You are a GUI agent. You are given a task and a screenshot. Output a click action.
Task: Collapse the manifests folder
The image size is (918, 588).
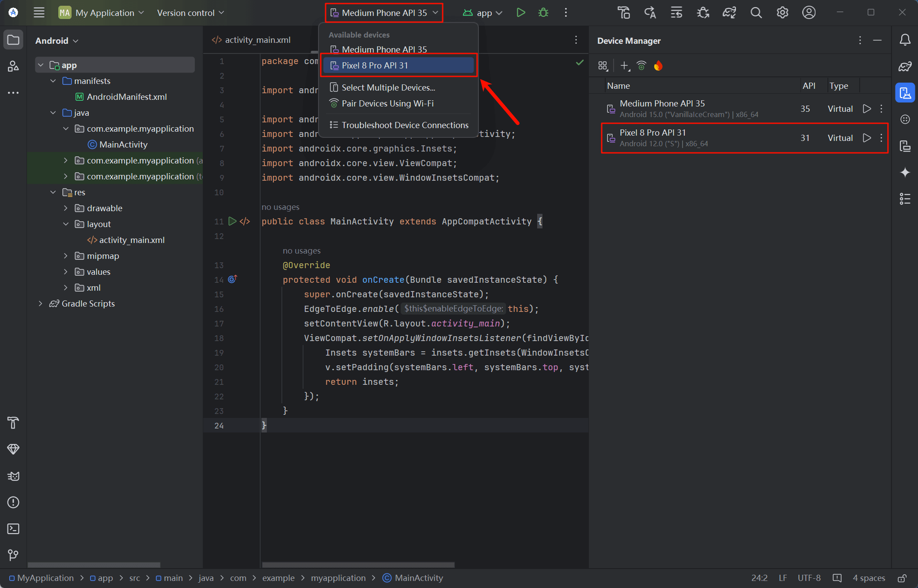point(53,81)
